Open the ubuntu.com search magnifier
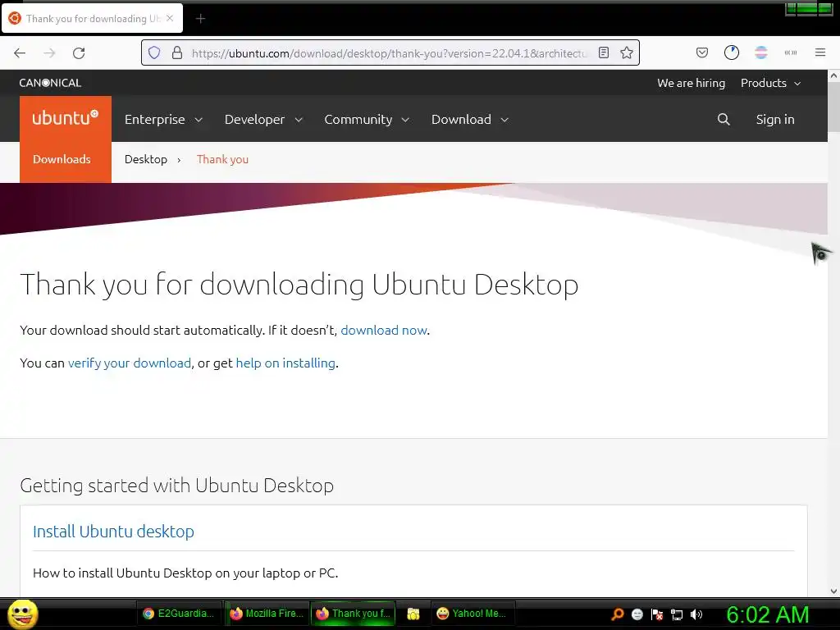840x630 pixels. 724,119
